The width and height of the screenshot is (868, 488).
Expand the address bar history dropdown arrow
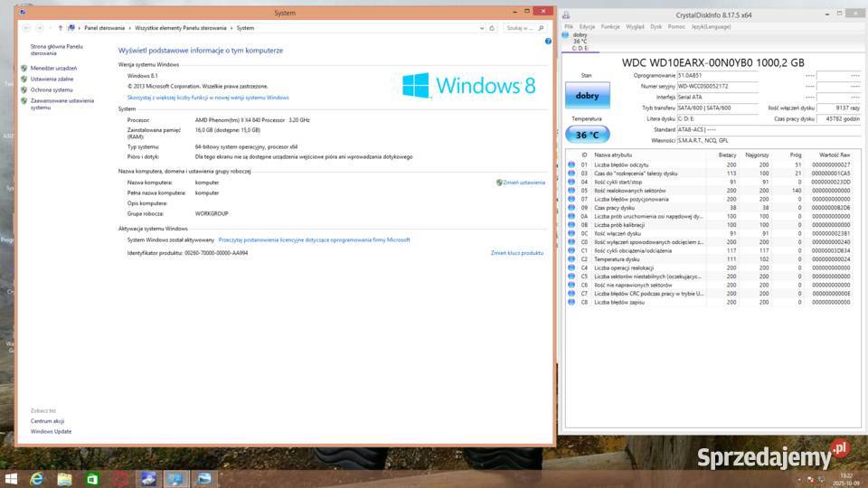(480, 28)
